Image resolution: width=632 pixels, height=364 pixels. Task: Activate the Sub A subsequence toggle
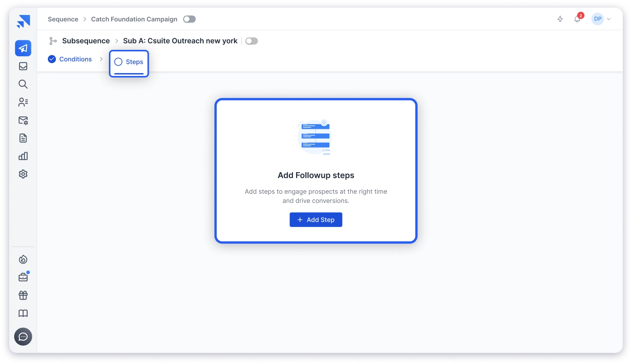tap(252, 41)
